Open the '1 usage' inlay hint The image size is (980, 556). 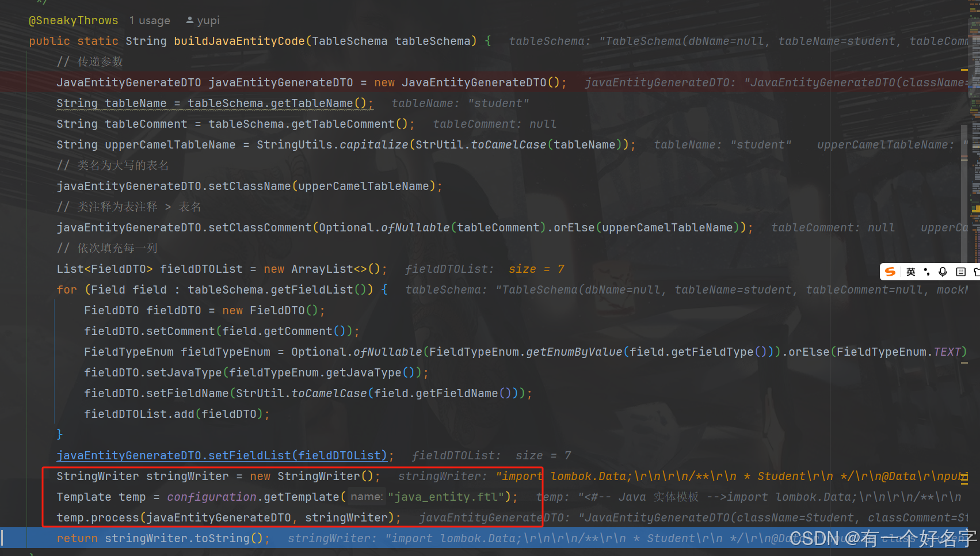[x=150, y=21]
